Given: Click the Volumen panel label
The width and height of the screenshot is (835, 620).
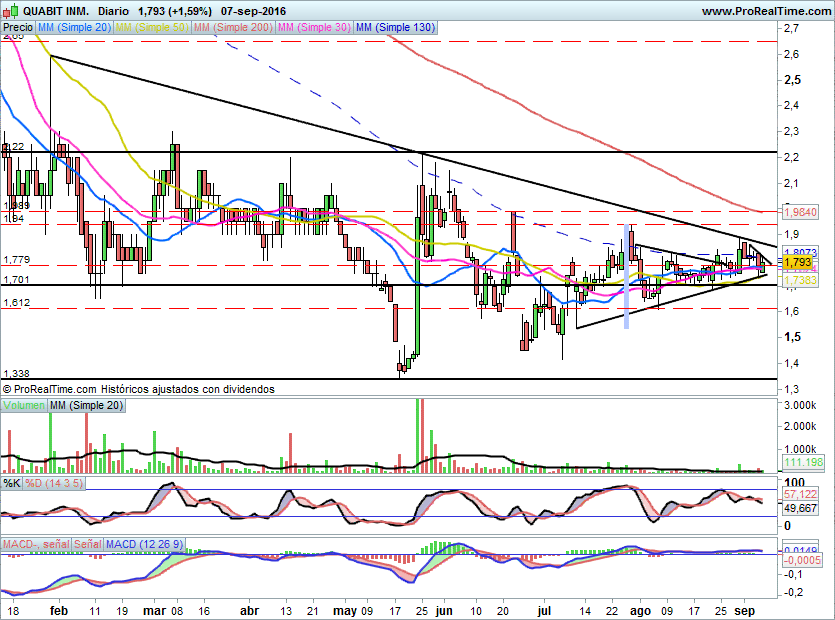Looking at the screenshot, I should (x=24, y=405).
